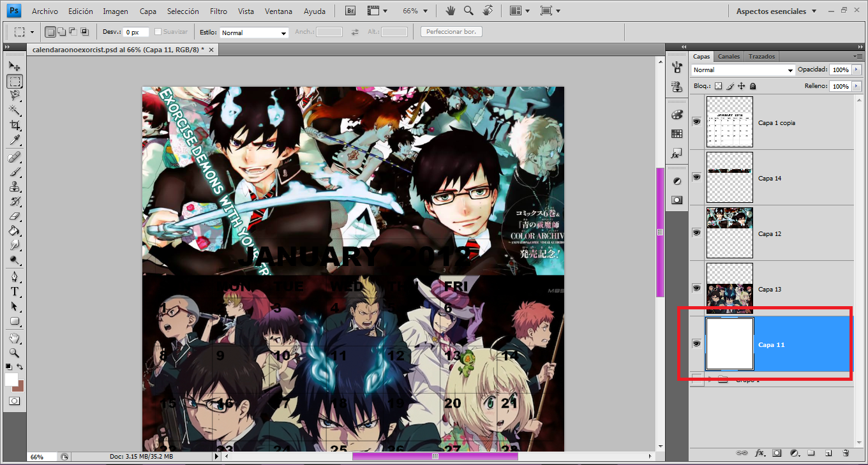Hide the Capa 13 layer

(x=696, y=288)
